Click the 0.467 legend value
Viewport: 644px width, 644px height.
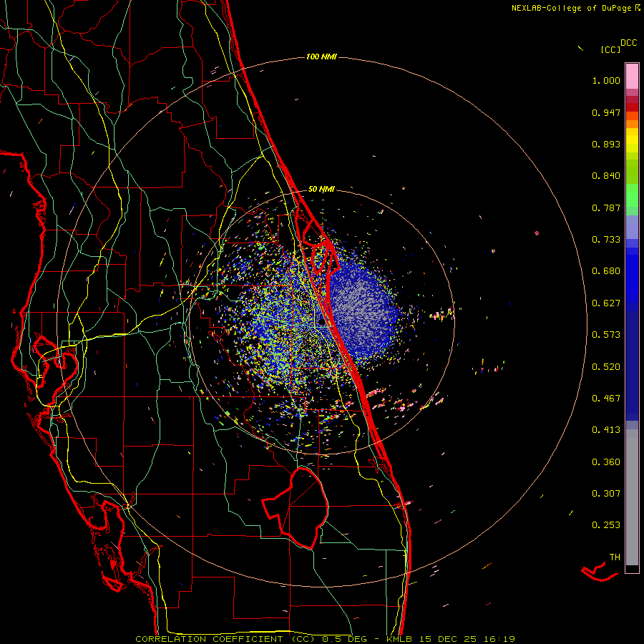tap(606, 399)
